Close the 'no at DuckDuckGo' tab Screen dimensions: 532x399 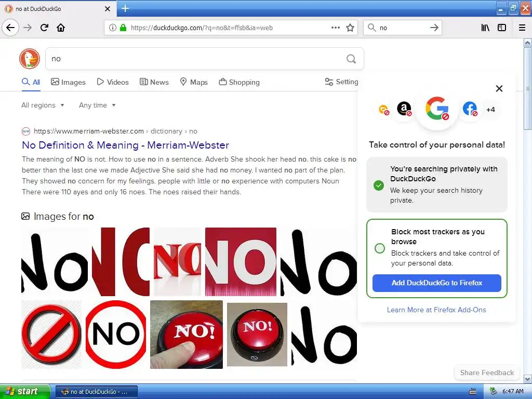pos(108,9)
